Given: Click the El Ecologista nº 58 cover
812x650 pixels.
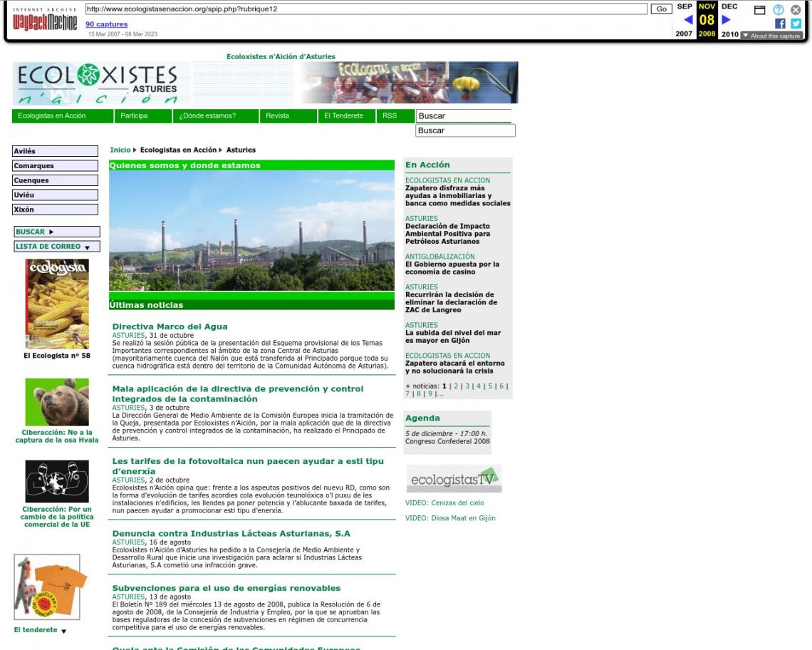Looking at the screenshot, I should tap(57, 304).
